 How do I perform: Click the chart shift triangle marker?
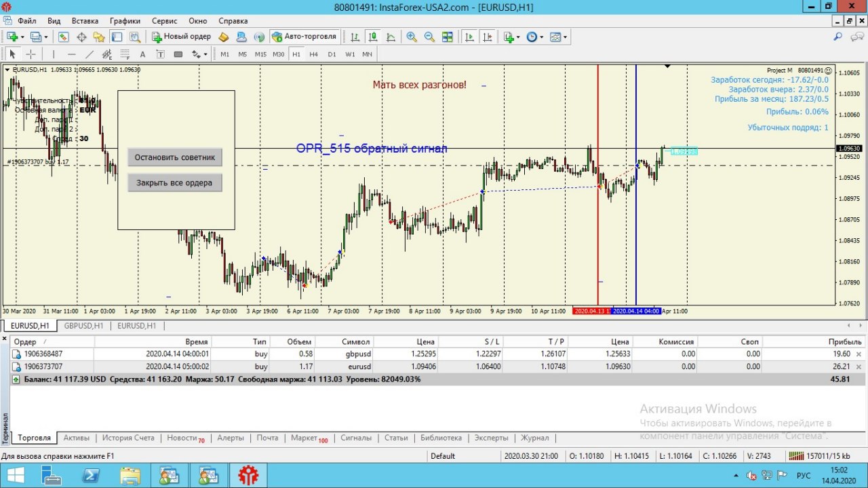point(667,67)
